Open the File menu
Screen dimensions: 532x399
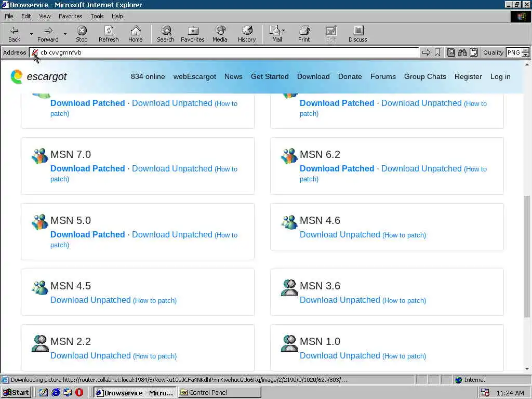9,16
